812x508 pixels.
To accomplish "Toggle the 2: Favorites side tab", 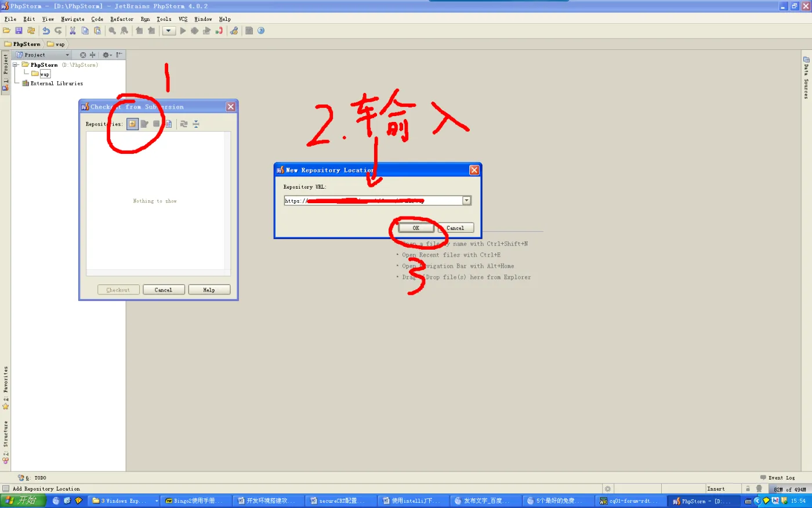I will 5,388.
